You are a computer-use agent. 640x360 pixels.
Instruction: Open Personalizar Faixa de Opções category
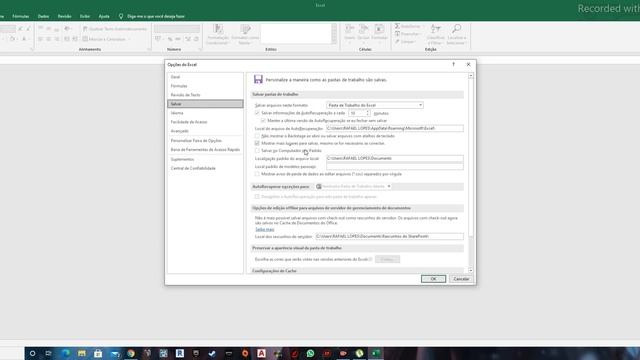[x=196, y=140]
